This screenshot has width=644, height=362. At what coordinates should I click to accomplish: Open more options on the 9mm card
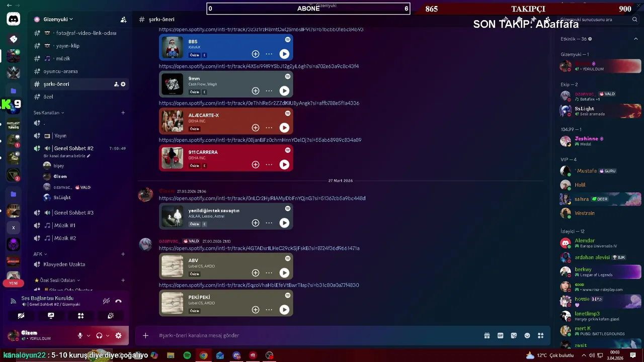(269, 91)
